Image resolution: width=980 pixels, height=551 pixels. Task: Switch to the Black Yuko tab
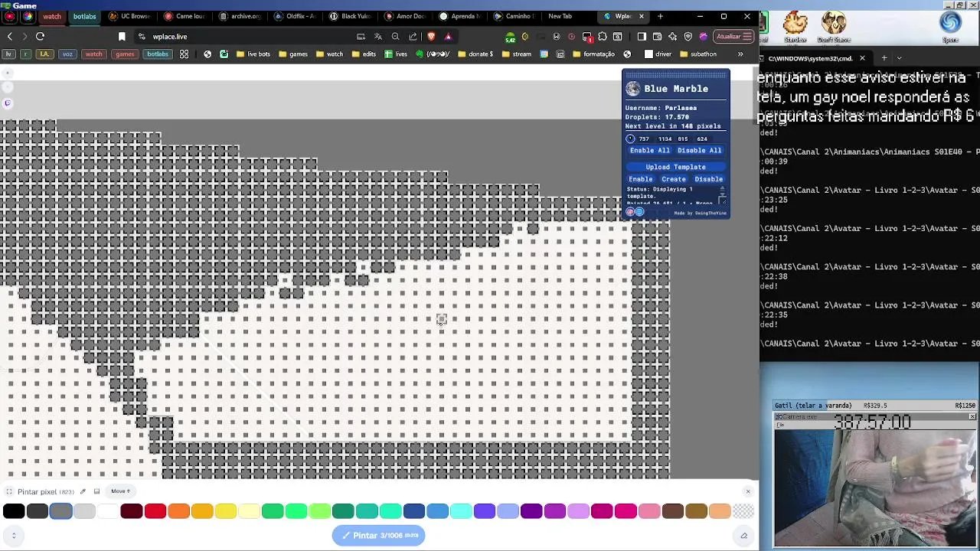[x=351, y=16]
